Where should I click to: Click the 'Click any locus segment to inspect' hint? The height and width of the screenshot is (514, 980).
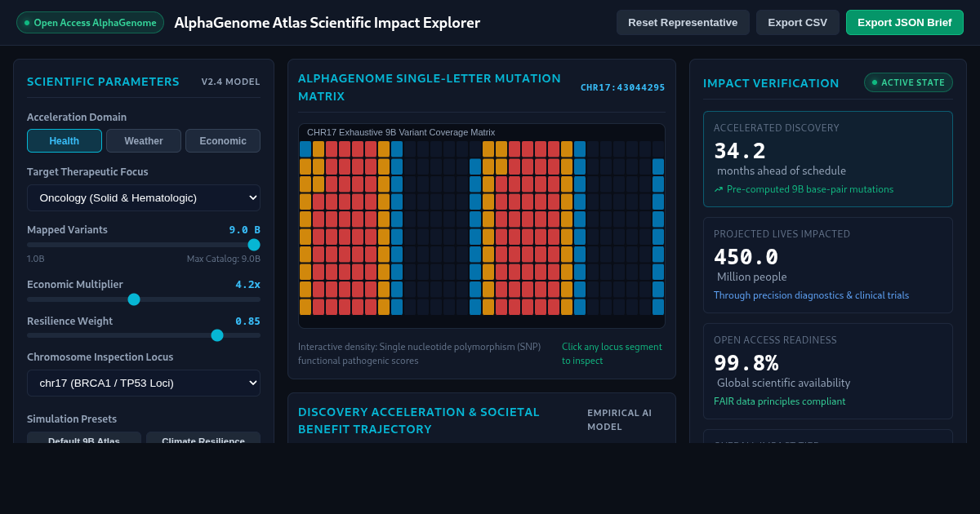[x=612, y=353]
